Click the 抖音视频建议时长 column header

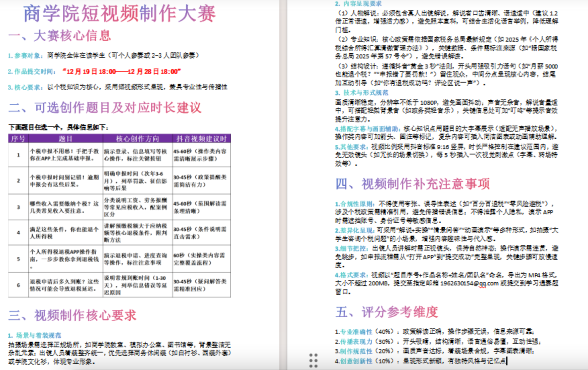[201, 139]
